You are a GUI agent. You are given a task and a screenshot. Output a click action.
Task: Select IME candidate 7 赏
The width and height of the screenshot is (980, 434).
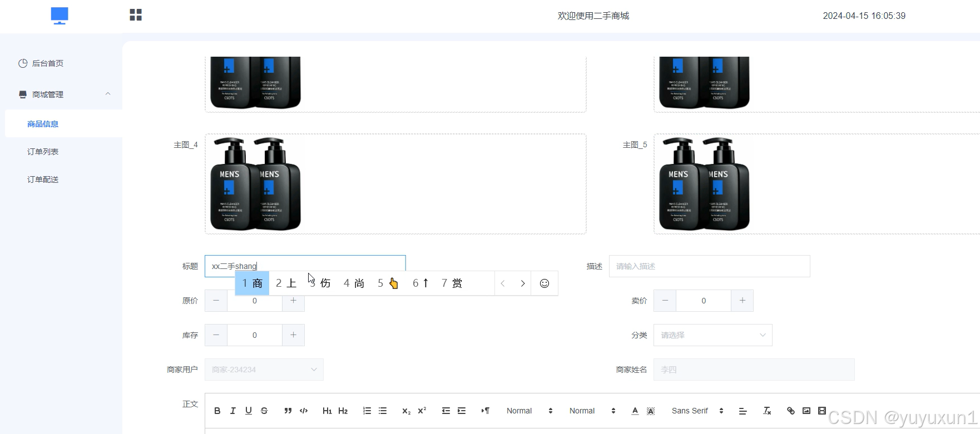click(x=452, y=283)
